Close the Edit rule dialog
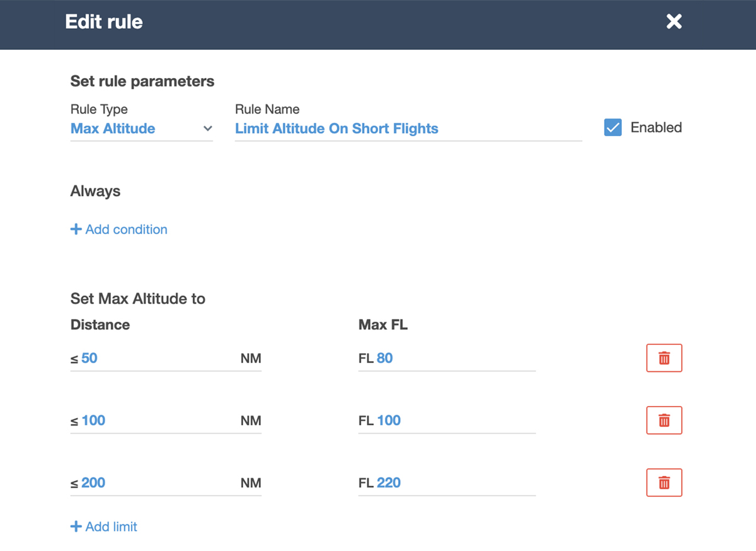Image resolution: width=756 pixels, height=551 pixels. (x=674, y=22)
